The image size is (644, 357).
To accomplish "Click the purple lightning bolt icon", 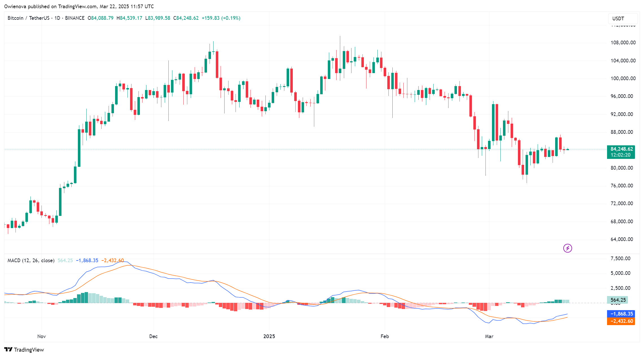I will (x=568, y=248).
